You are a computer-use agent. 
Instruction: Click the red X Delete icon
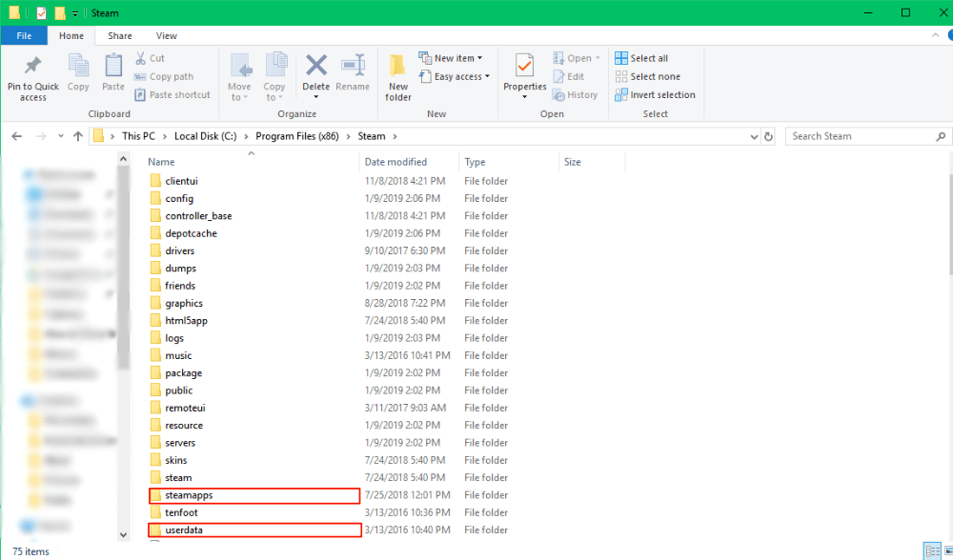[x=316, y=65]
